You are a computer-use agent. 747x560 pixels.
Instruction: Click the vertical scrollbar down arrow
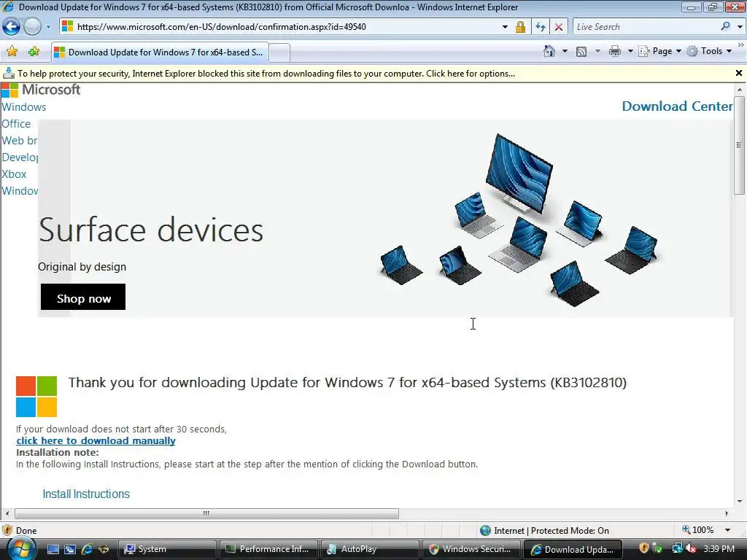(740, 501)
